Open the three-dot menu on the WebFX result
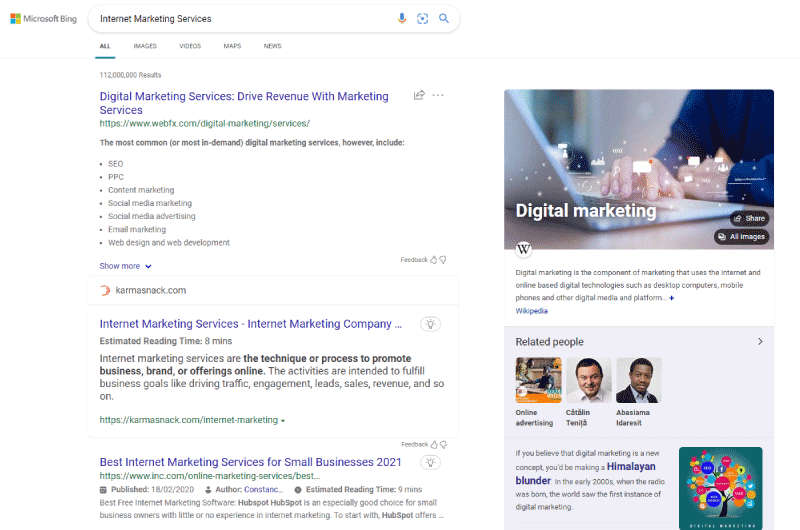 point(438,95)
